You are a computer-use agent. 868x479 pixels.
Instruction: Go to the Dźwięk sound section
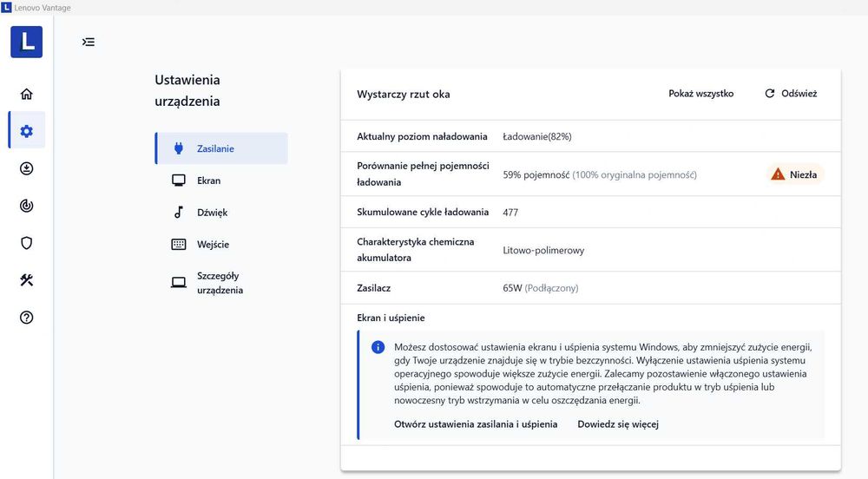coord(212,213)
